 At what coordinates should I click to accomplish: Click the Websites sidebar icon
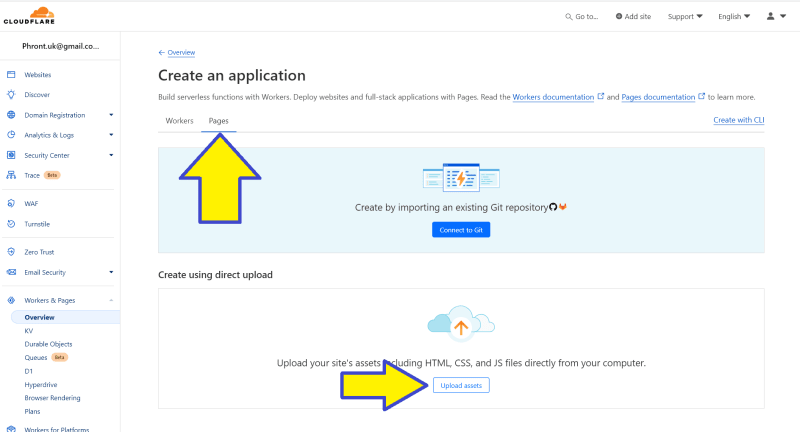click(11, 74)
